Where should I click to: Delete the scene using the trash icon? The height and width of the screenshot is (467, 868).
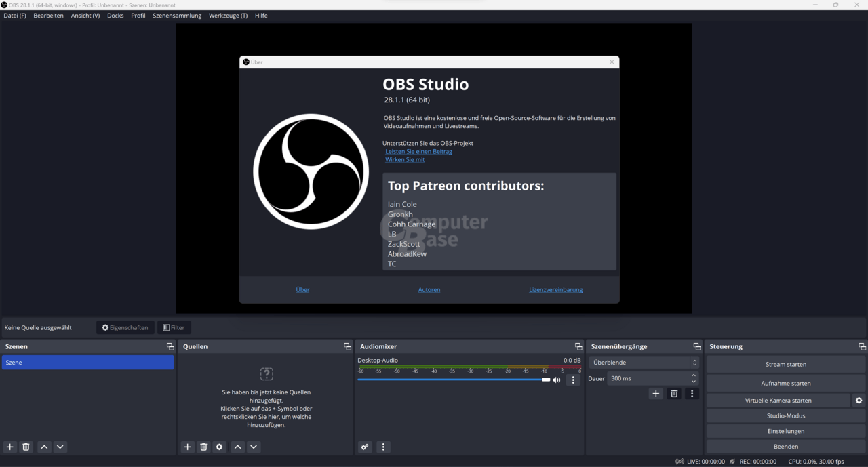coord(26,447)
